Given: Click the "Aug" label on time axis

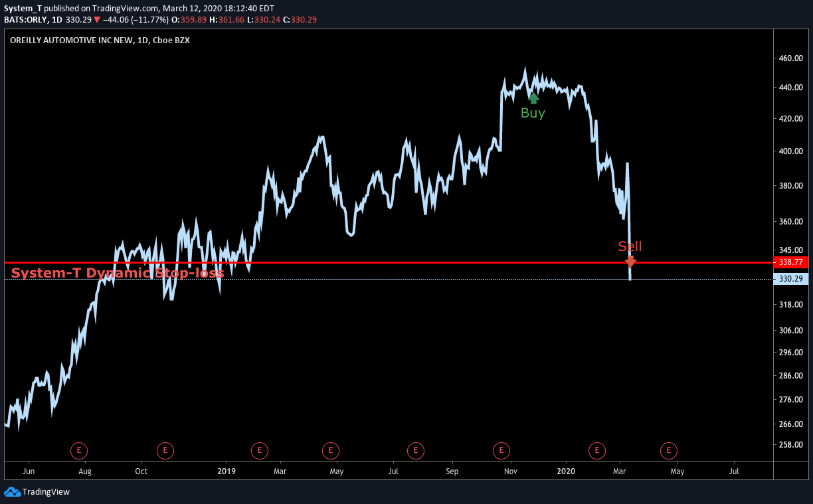Looking at the screenshot, I should click(84, 471).
